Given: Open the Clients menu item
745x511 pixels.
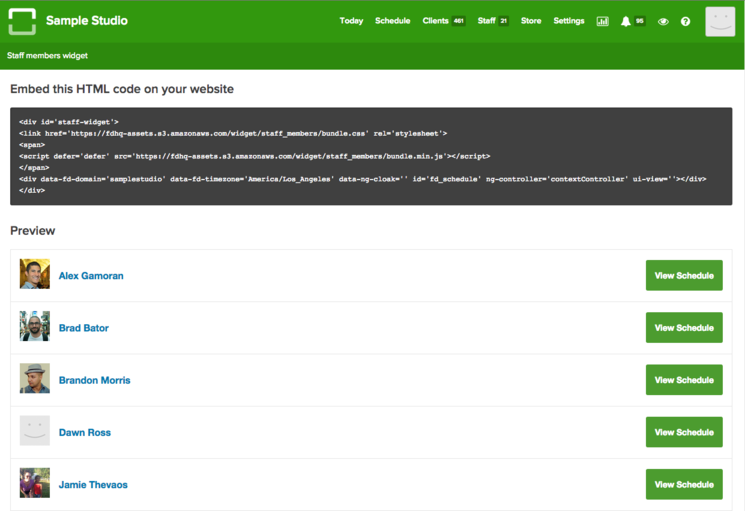Looking at the screenshot, I should pos(436,21).
